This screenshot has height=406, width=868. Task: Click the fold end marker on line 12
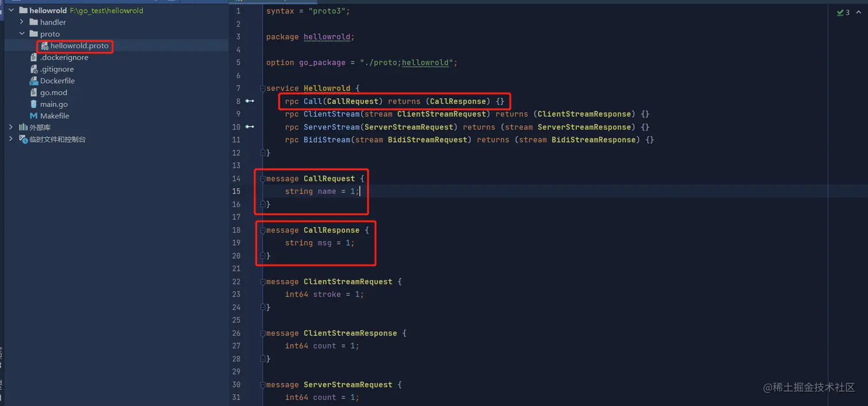click(263, 153)
